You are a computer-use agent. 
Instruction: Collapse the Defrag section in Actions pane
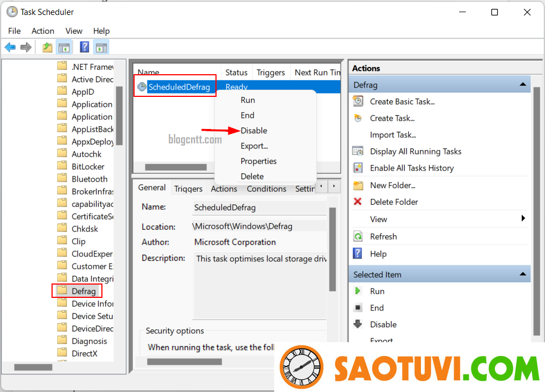click(522, 85)
